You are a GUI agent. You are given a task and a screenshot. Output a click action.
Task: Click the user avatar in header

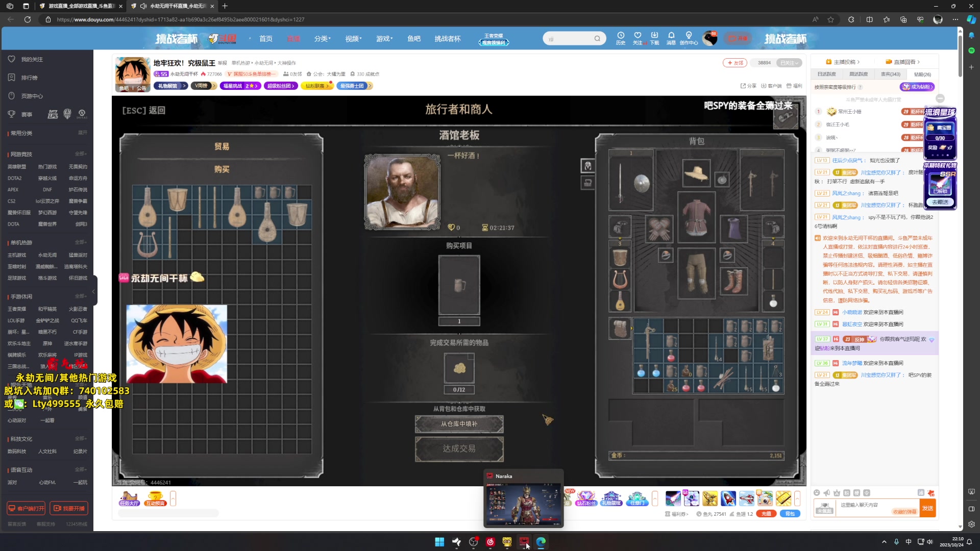[709, 38]
